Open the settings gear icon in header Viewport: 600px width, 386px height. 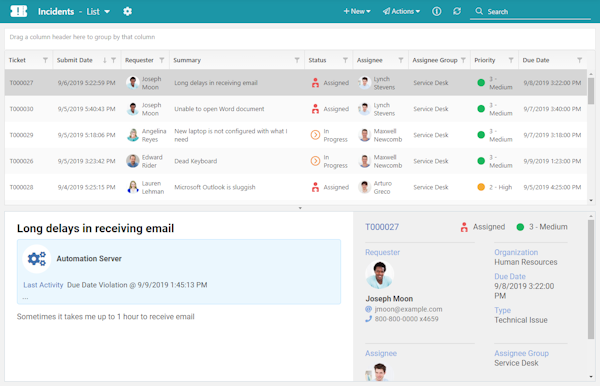[127, 11]
